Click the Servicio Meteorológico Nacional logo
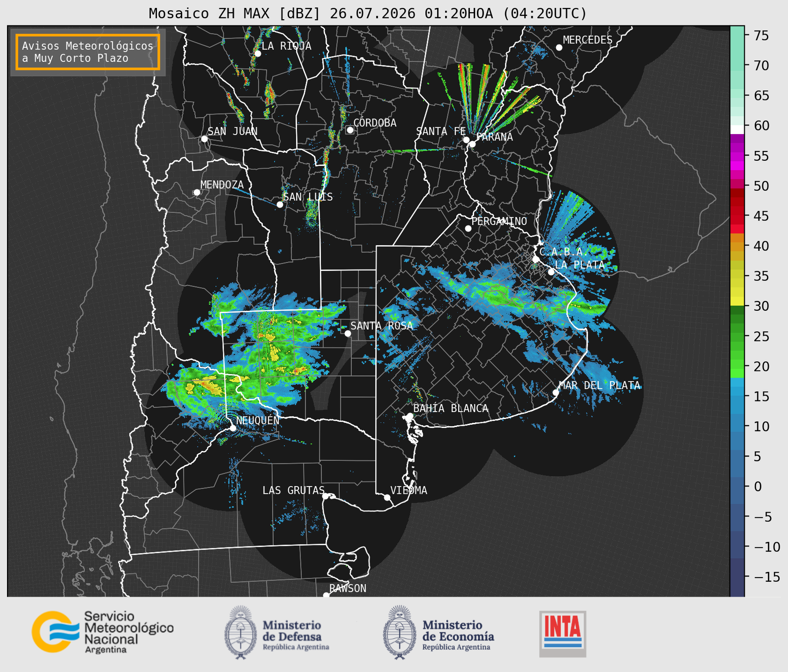The image size is (788, 672). pos(102,632)
